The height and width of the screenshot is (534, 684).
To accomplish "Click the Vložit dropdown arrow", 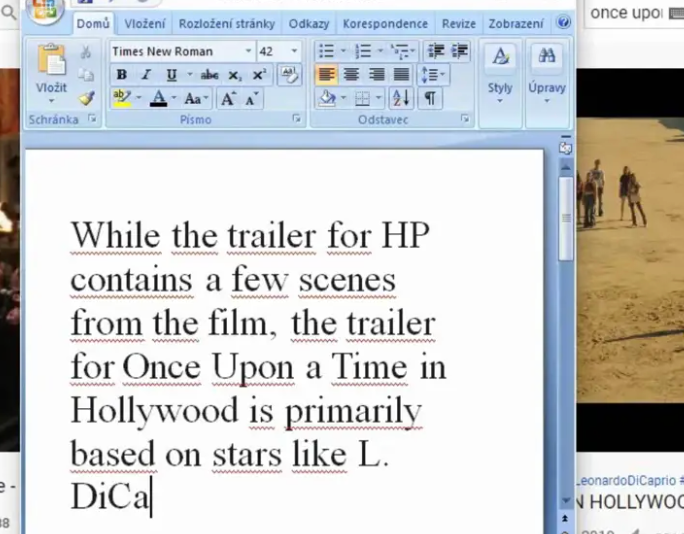I will point(51,101).
